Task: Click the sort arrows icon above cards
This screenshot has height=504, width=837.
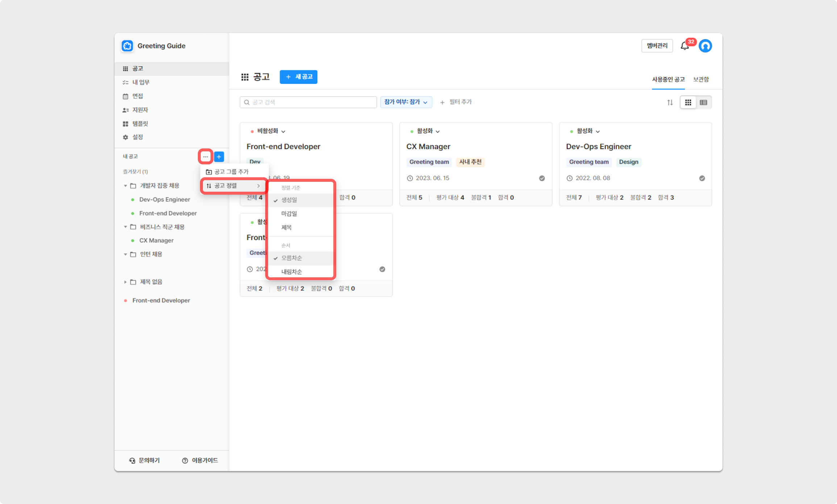Action: 670,102
